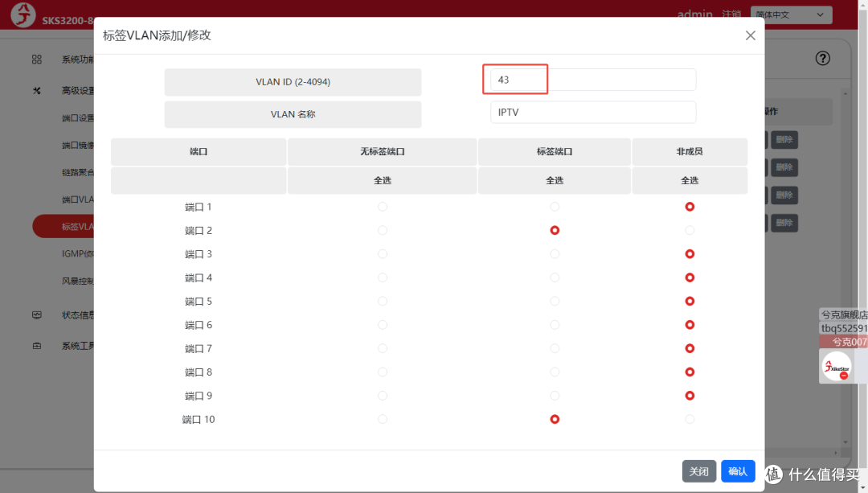Click the 端口 10 row label
The image size is (868, 493).
click(x=199, y=419)
